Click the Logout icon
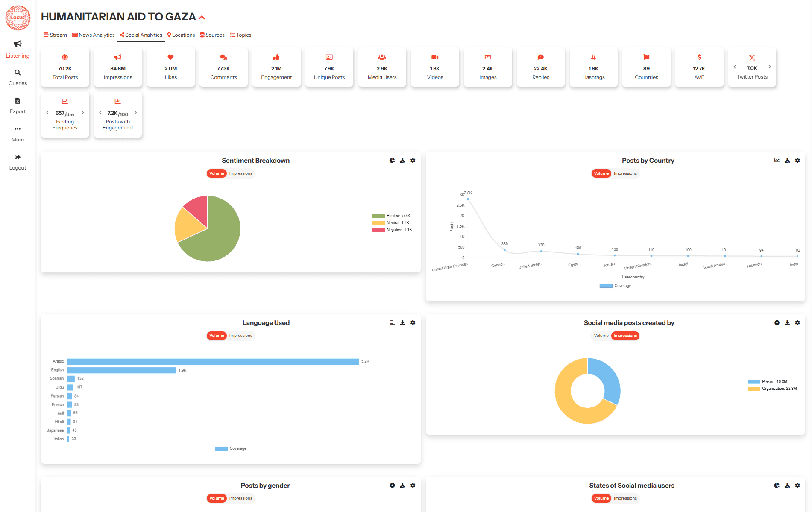 [18, 157]
